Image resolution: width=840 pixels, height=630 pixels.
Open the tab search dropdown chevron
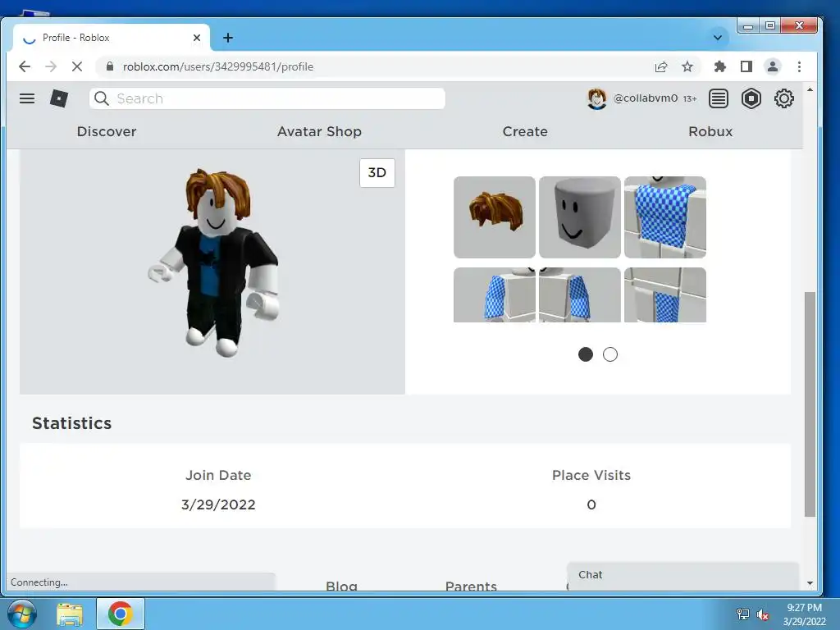pyautogui.click(x=718, y=38)
